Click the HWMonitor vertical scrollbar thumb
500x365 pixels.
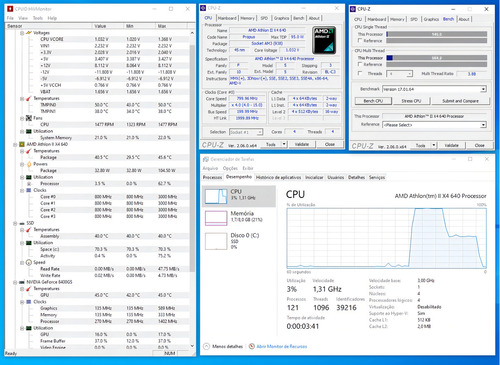[x=192, y=157]
